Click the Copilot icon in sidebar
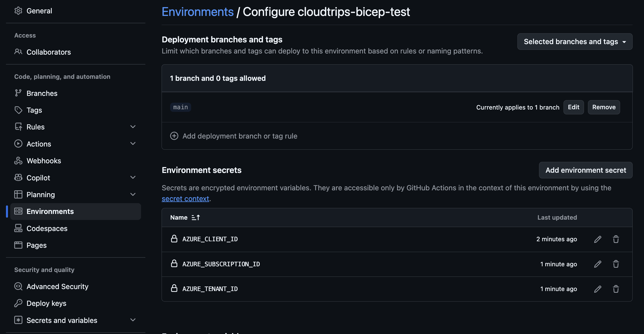 18,178
